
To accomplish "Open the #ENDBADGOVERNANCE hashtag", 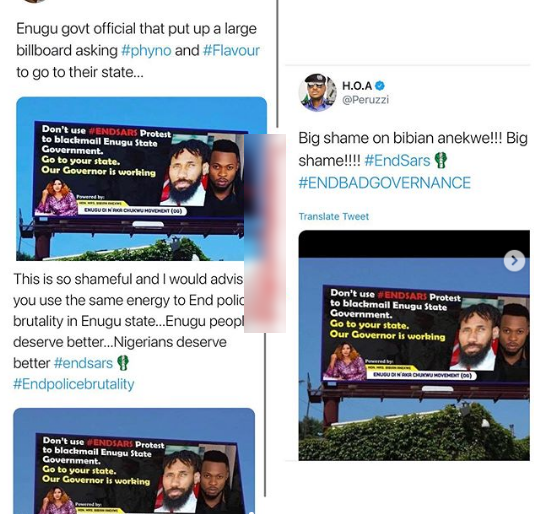I will 384,183.
